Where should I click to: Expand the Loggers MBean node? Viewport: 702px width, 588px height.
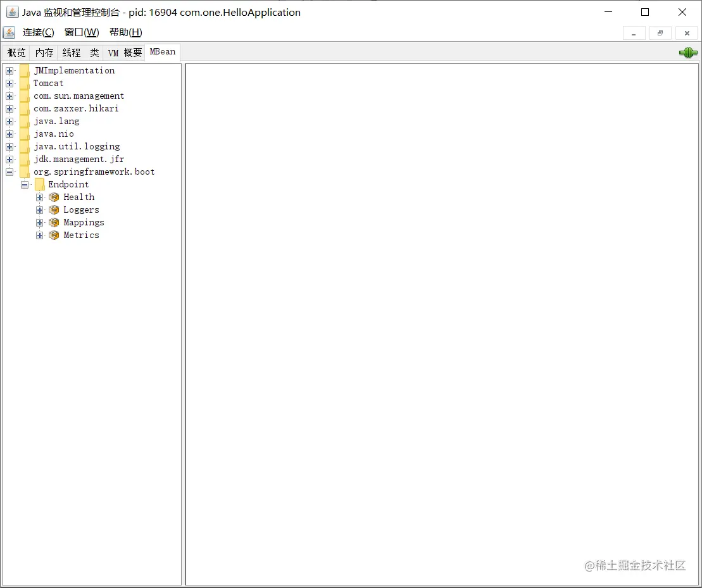click(x=39, y=210)
